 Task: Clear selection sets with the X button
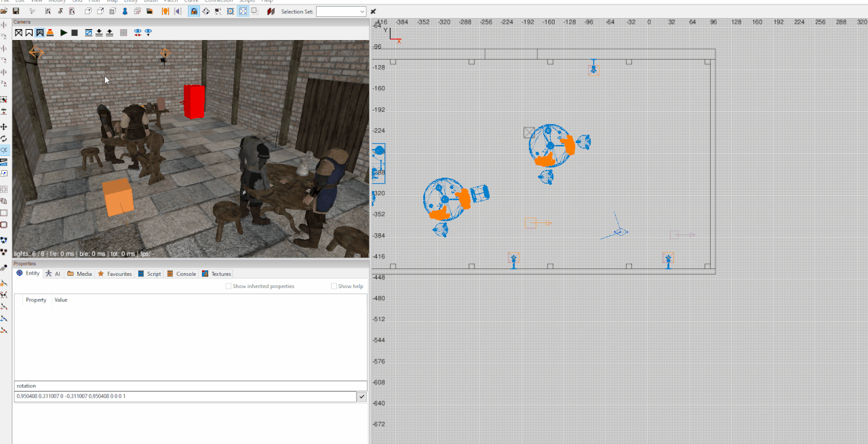[373, 12]
